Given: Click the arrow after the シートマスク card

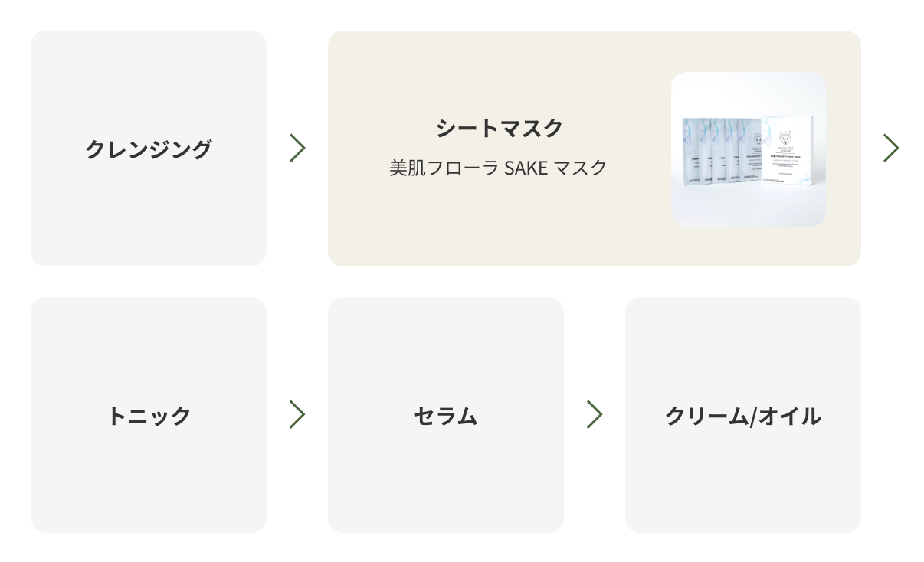Looking at the screenshot, I should [891, 148].
